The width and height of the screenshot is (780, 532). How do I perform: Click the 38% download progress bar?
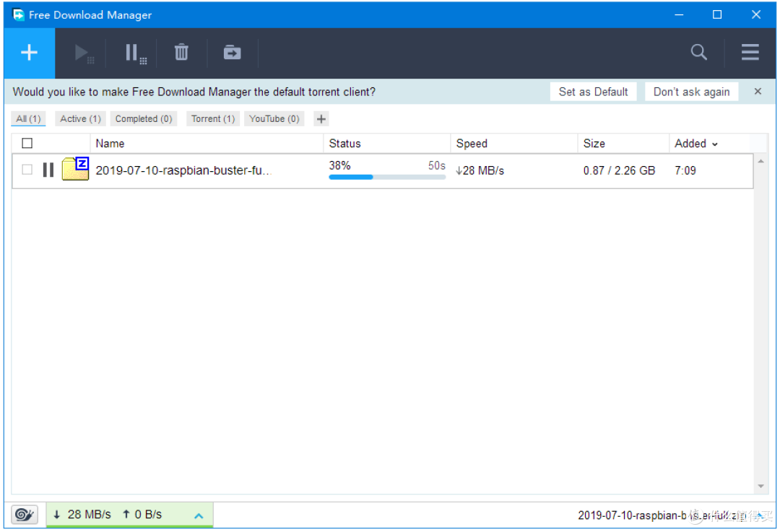click(x=386, y=177)
